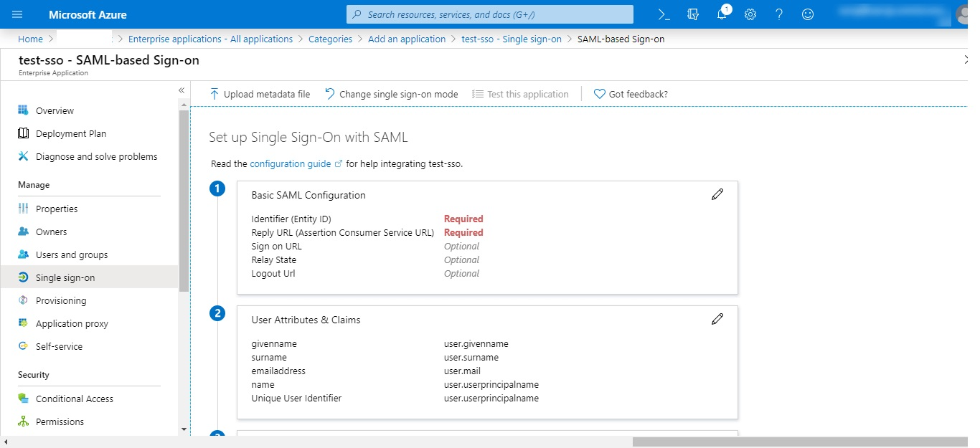Open the Azure portal hamburger menu
Image resolution: width=980 pixels, height=448 pixels.
tap(18, 14)
